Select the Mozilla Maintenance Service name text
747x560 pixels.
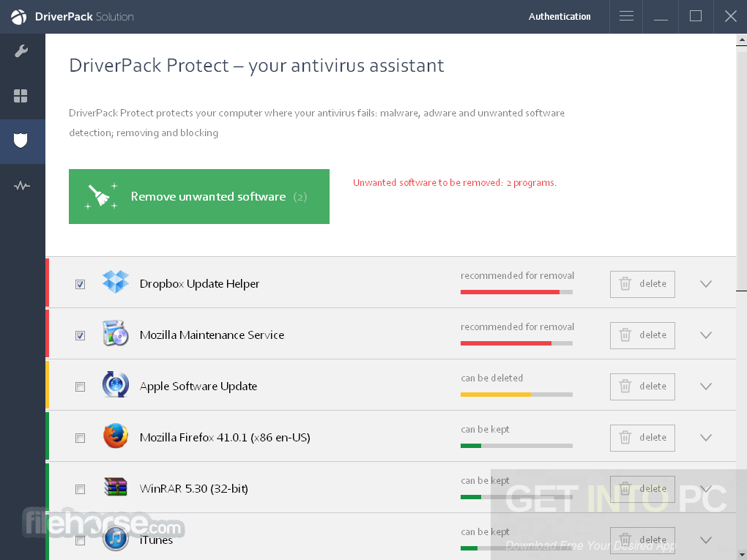pyautogui.click(x=212, y=335)
